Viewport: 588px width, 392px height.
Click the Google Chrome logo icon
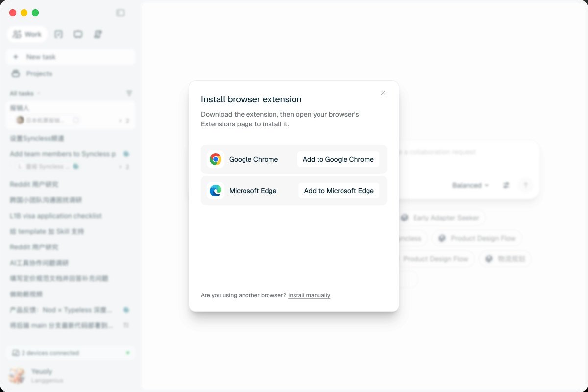click(216, 159)
